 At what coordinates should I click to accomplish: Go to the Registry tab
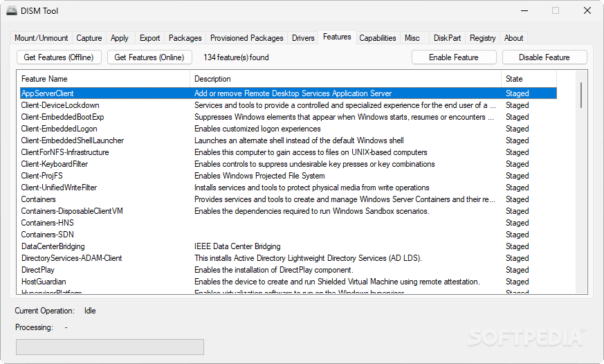pos(483,38)
